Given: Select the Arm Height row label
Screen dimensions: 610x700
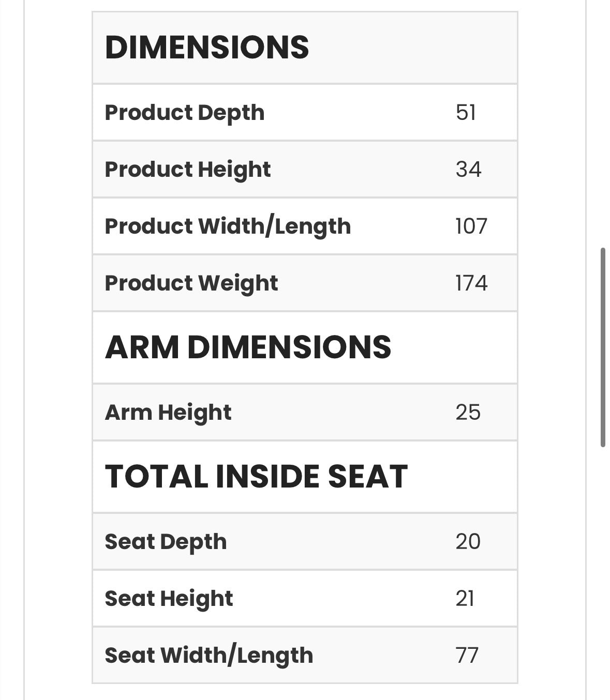Looking at the screenshot, I should (168, 413).
